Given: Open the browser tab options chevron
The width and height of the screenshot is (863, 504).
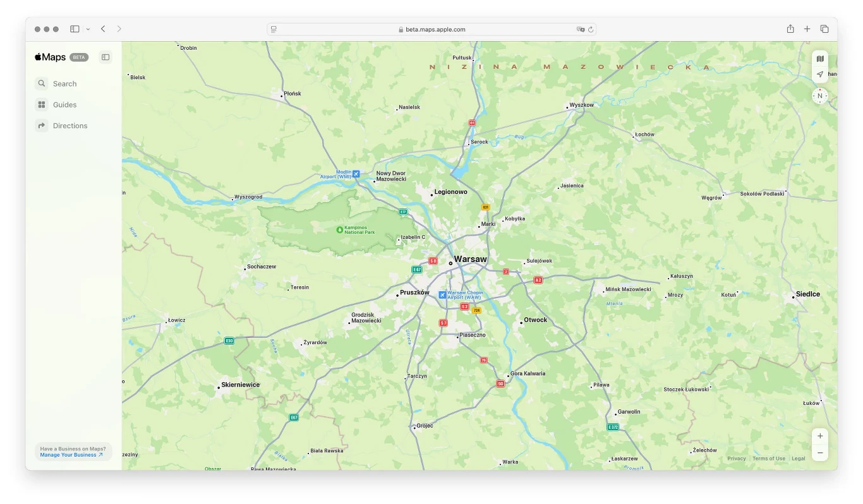Looking at the screenshot, I should (x=88, y=28).
